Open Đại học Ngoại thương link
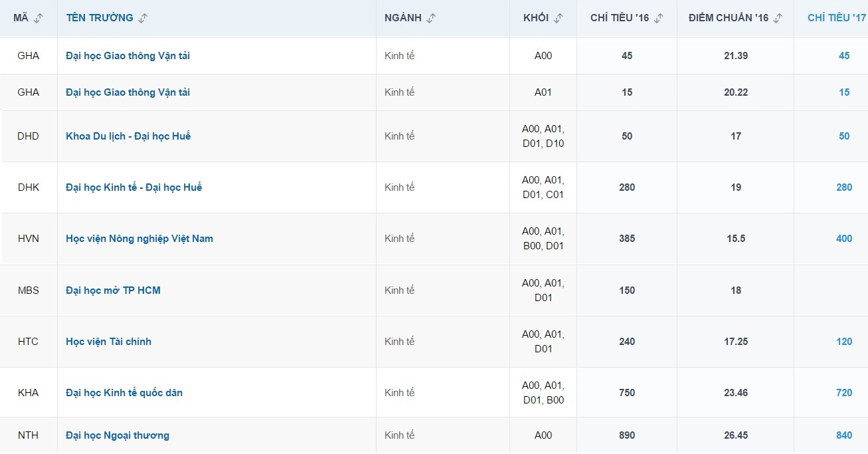Image resolution: width=868 pixels, height=454 pixels. [x=118, y=435]
